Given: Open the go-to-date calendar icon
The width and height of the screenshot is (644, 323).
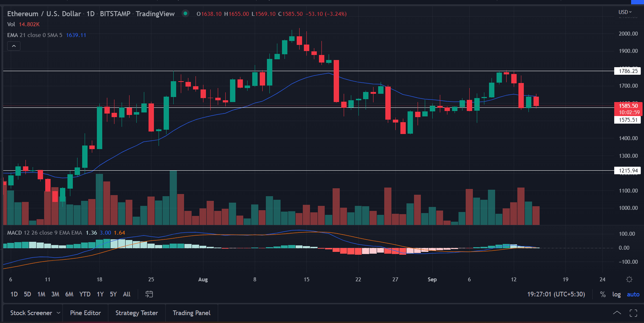Looking at the screenshot, I should (x=149, y=294).
